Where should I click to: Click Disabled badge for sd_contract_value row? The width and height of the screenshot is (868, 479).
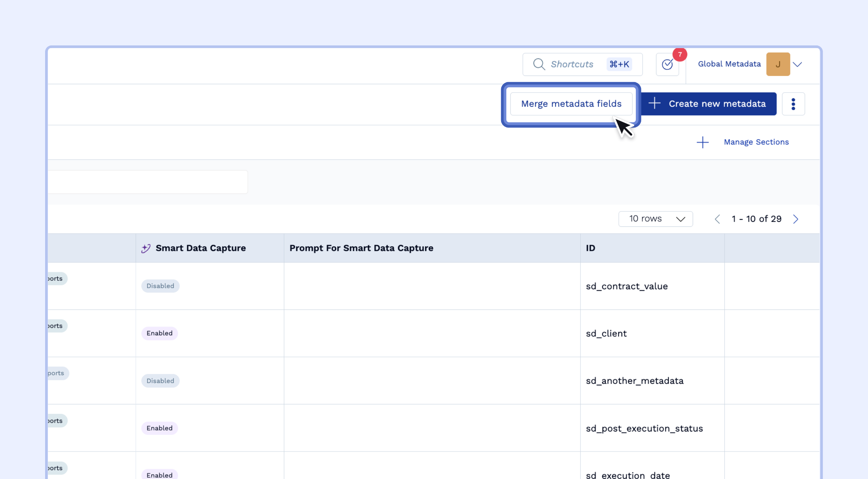(160, 286)
